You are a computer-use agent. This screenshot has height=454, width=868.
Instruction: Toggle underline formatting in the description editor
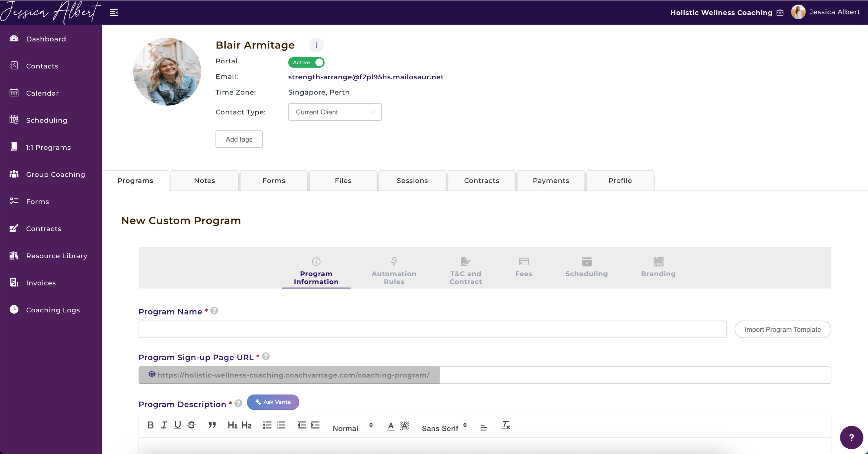click(178, 425)
